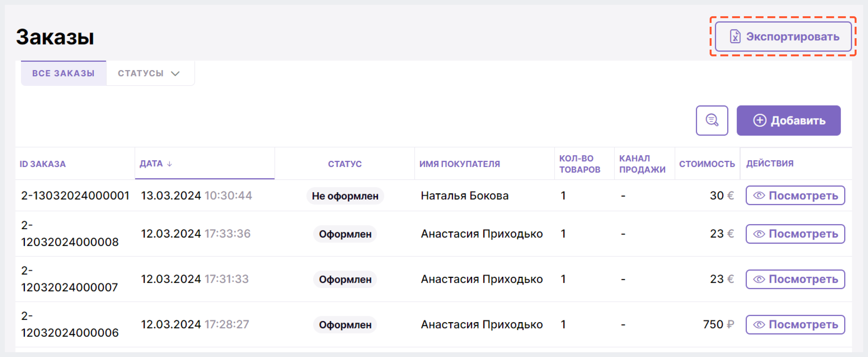Click eye icon in order 2-12032024000007 row
Image resolution: width=868 pixels, height=357 pixels.
pyautogui.click(x=759, y=279)
